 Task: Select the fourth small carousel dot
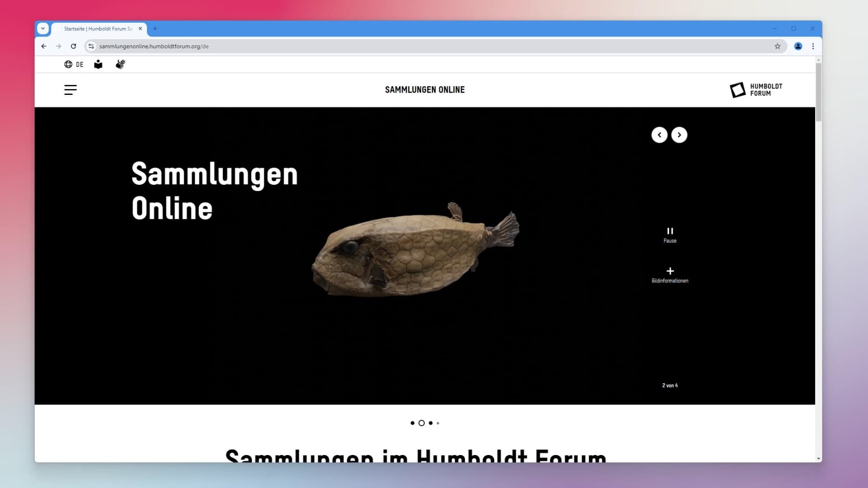click(438, 423)
